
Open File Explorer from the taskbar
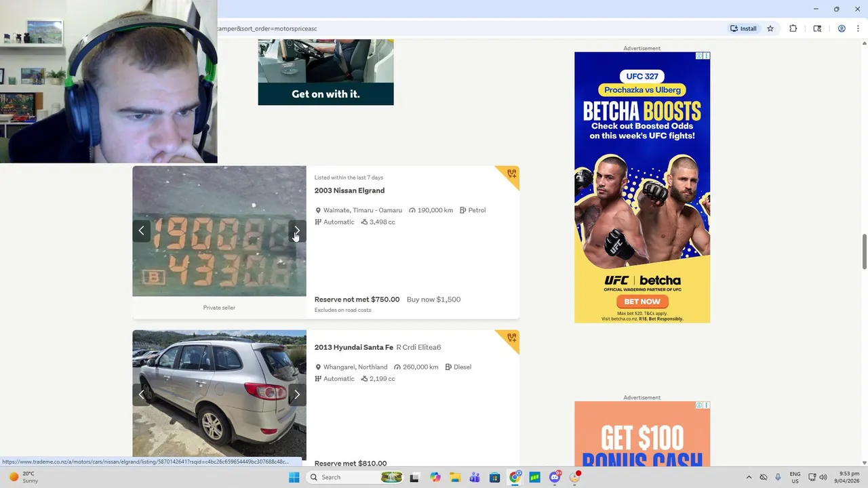(x=455, y=477)
